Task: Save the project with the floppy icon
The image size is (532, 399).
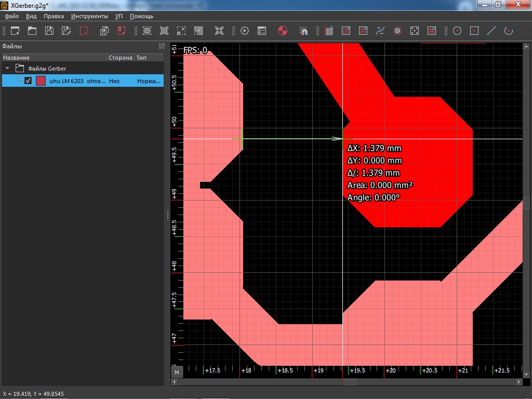Action: tap(49, 31)
